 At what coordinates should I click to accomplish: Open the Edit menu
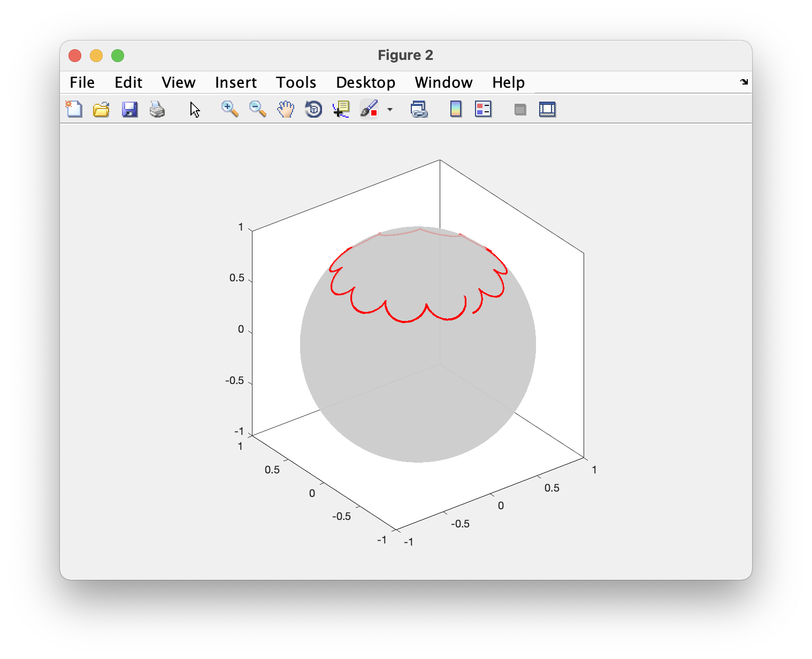tap(128, 82)
